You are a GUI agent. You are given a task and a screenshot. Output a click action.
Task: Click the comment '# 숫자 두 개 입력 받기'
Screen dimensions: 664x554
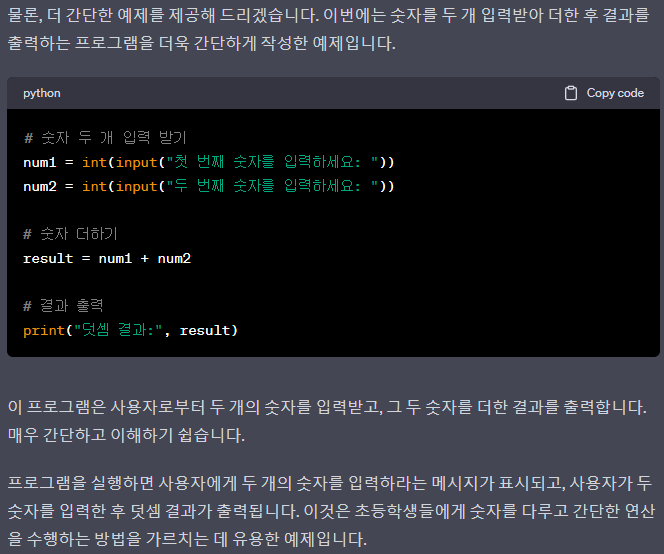[x=105, y=138]
